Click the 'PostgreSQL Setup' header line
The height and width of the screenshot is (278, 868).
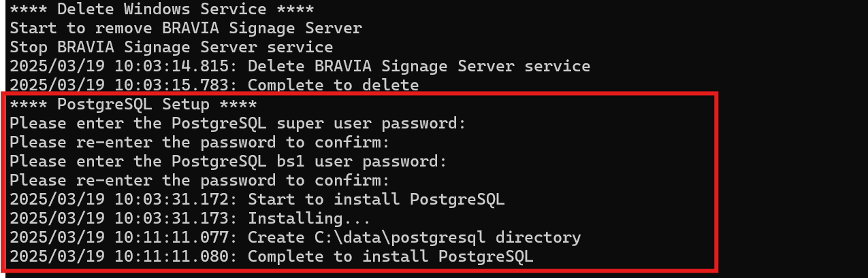(133, 105)
